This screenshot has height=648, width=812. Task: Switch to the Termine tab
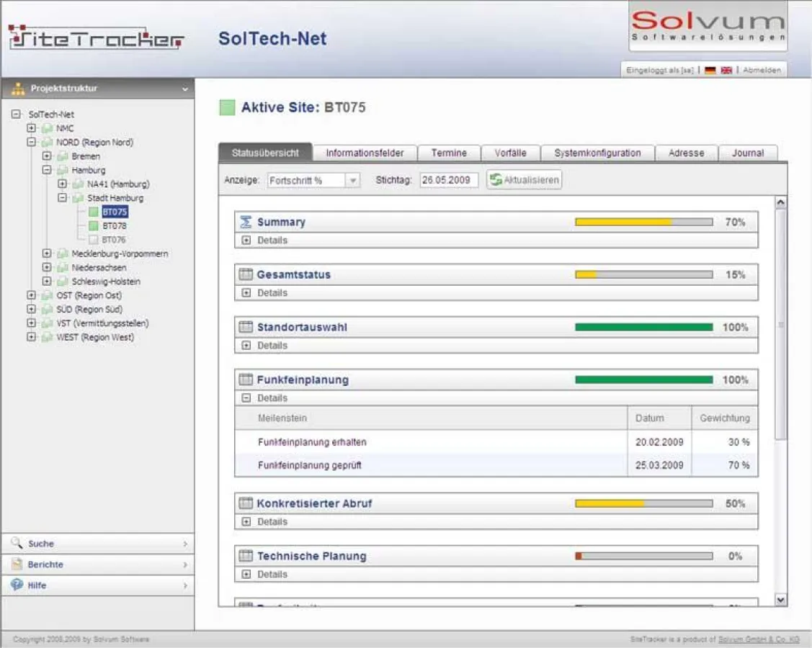click(449, 153)
